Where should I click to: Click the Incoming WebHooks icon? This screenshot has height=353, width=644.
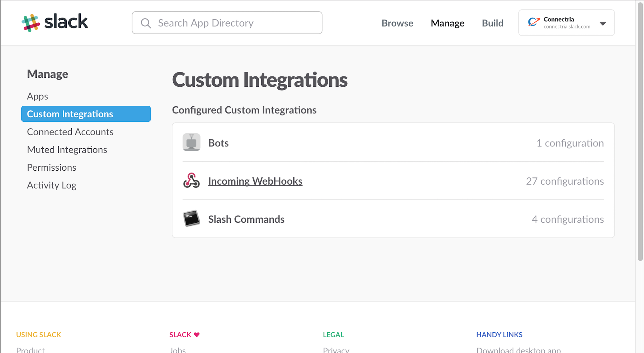click(191, 181)
